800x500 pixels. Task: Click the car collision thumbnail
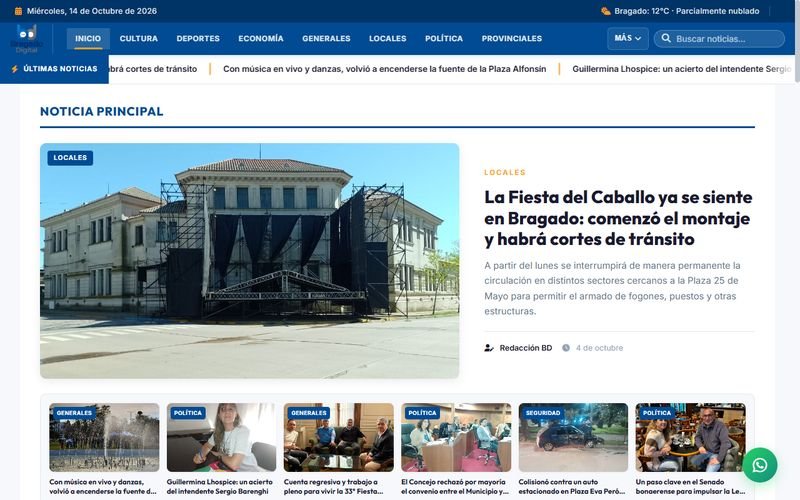pyautogui.click(x=573, y=437)
